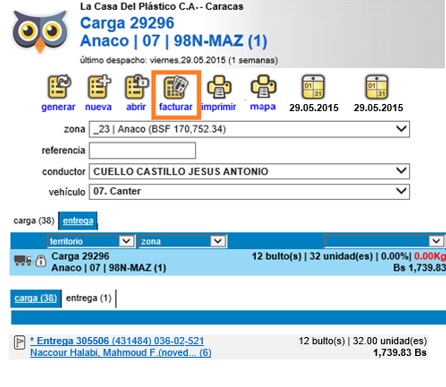This screenshot has width=446, height=387.
Task: Open the first 29.05.2015 calendar icon
Action: 313,87
